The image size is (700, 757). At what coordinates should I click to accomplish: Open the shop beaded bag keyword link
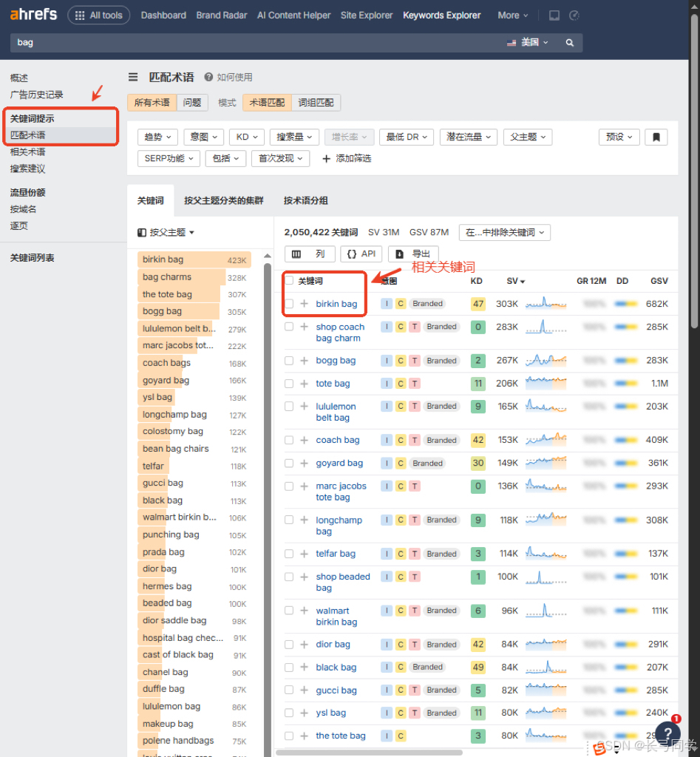pyautogui.click(x=343, y=583)
